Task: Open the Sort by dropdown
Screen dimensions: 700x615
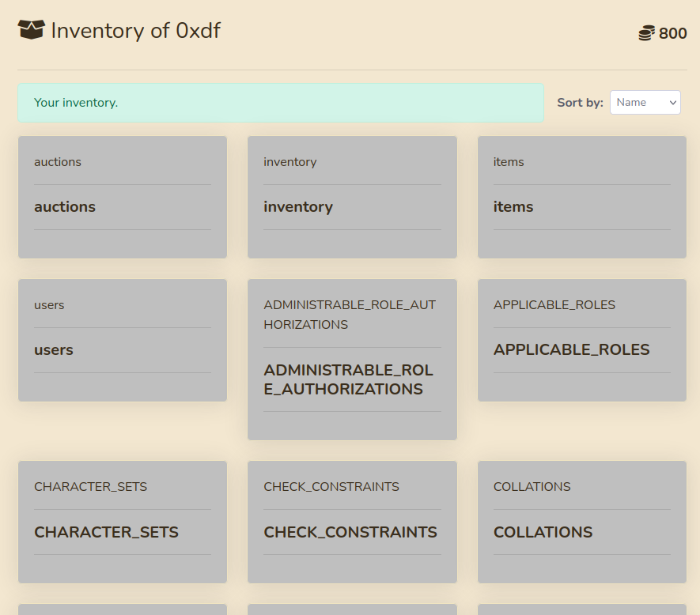Action: pos(645,102)
